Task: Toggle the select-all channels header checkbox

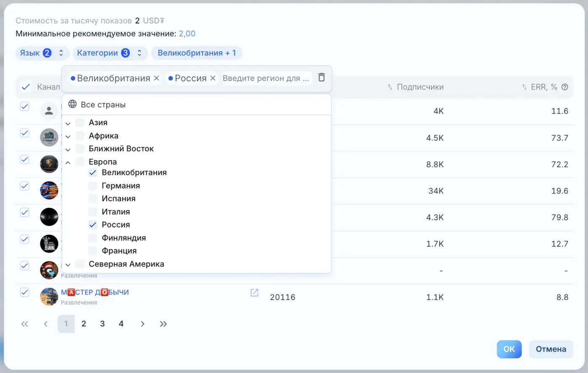Action: pos(26,87)
